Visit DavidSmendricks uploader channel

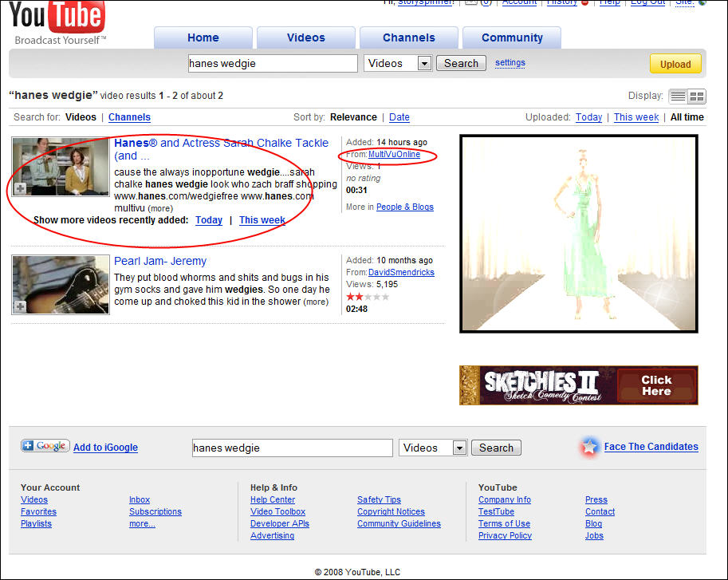(x=401, y=272)
